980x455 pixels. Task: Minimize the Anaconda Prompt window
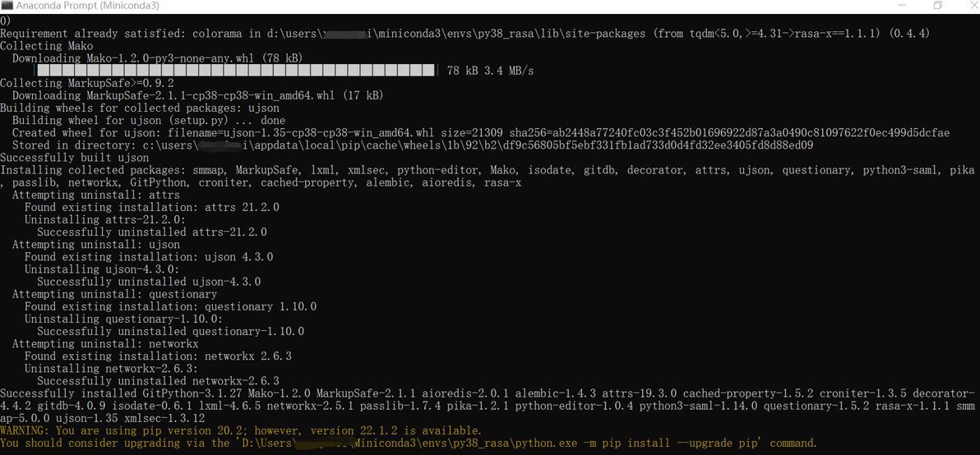pos(900,6)
